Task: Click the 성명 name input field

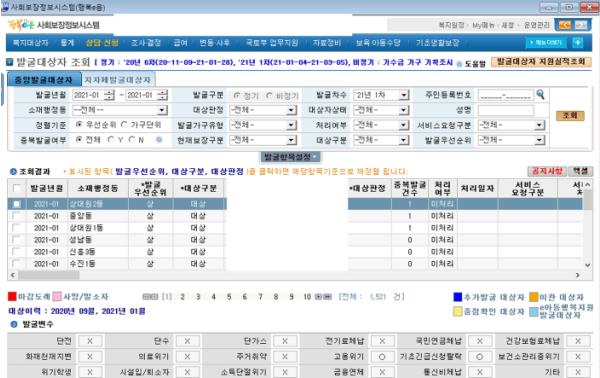Action: [505, 110]
